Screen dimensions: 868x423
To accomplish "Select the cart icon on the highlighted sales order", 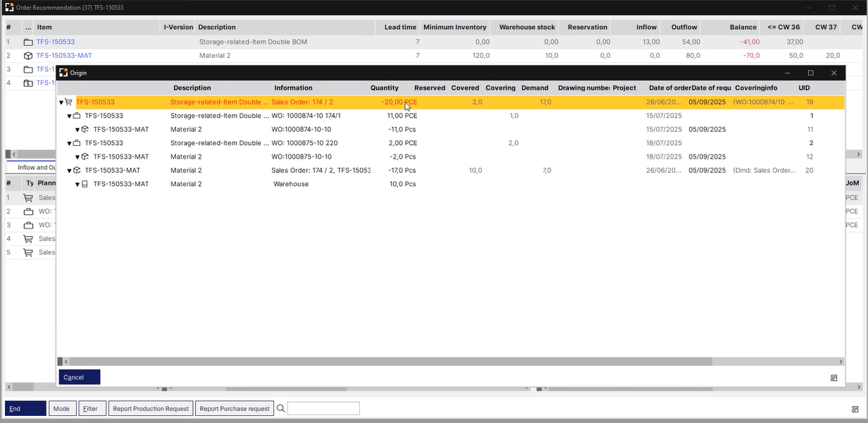I will pyautogui.click(x=68, y=102).
